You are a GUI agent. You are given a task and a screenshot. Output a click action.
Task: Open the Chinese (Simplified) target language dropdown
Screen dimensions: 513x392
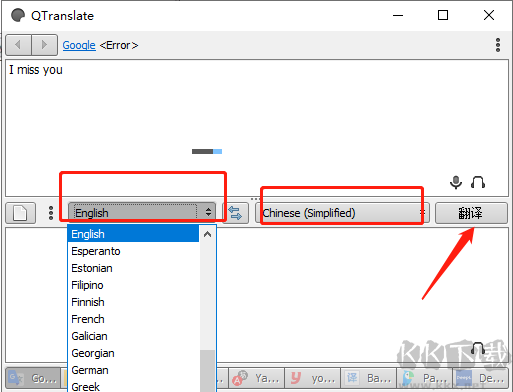(342, 213)
